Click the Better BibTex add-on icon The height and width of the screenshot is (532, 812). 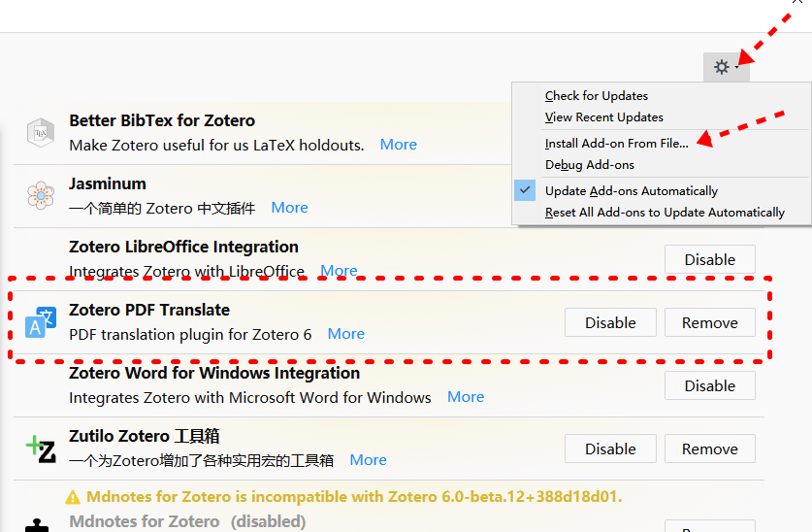tap(40, 132)
